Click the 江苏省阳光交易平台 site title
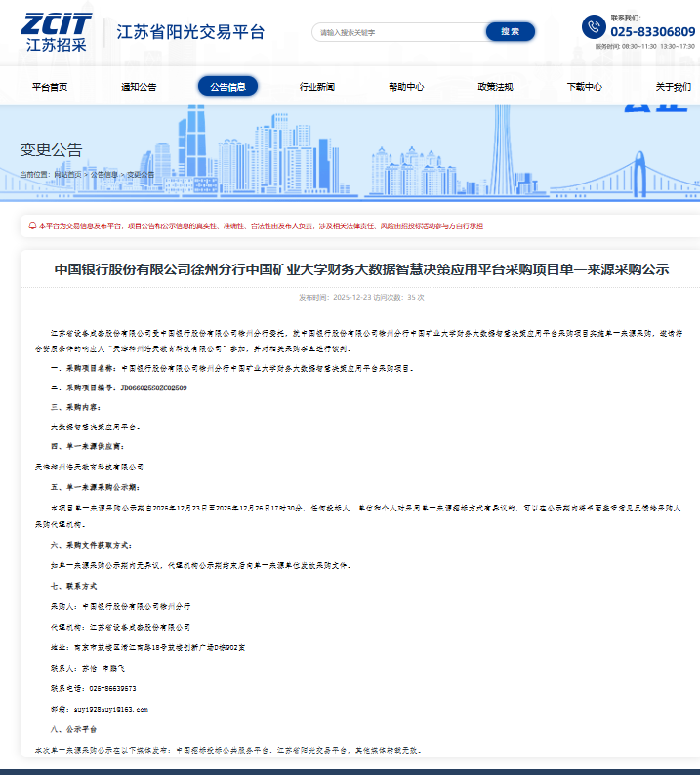The width and height of the screenshot is (700, 775). pos(190,32)
